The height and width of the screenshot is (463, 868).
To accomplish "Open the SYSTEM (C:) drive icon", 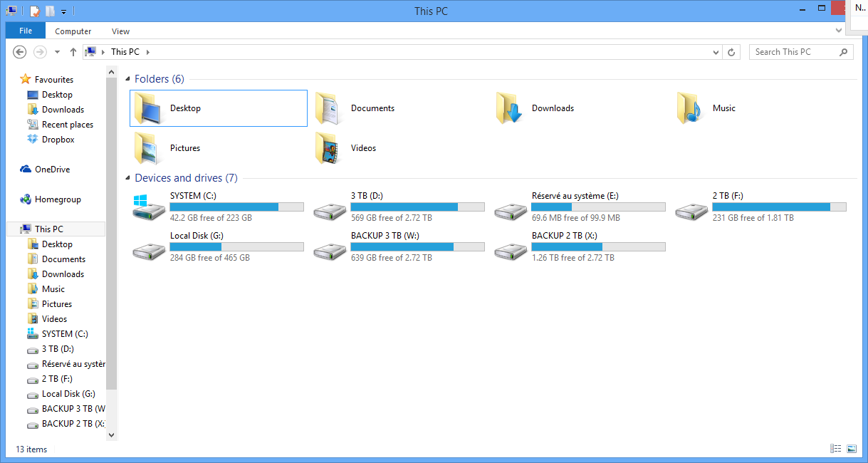I will 149,207.
